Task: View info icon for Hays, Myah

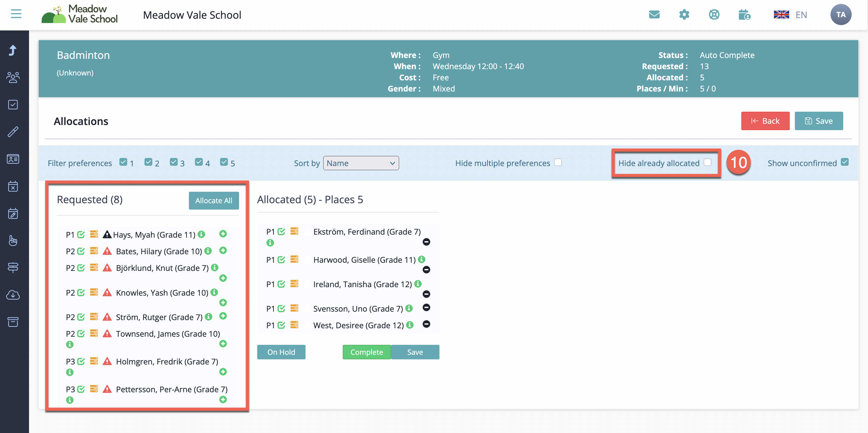Action: pos(201,234)
